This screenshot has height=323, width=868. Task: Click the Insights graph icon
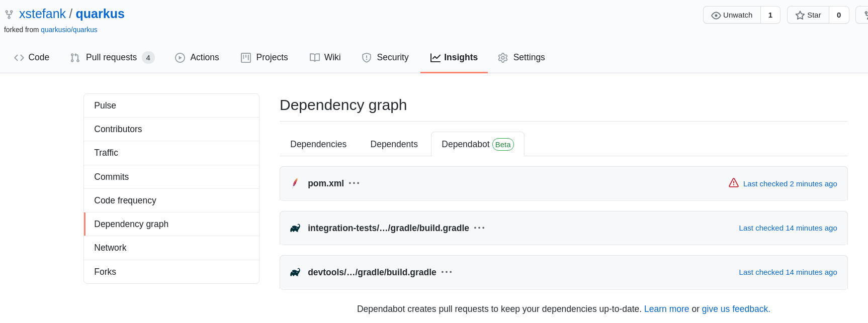[436, 58]
